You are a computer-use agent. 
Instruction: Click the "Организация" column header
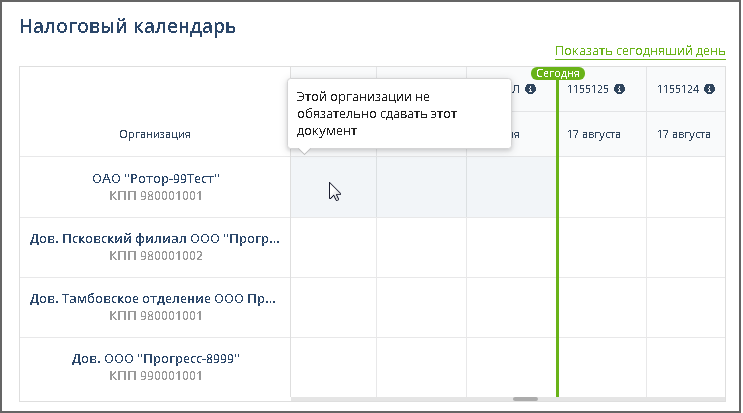tap(155, 134)
